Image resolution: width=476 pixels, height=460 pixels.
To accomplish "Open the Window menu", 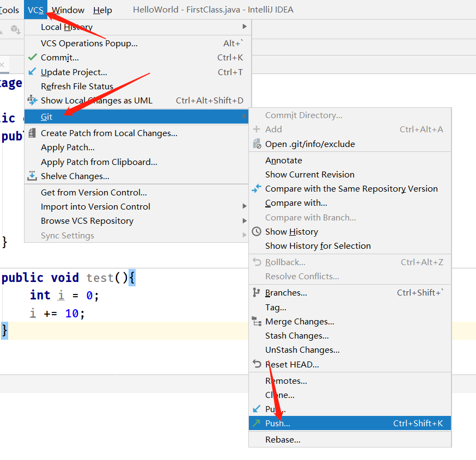I will click(68, 10).
